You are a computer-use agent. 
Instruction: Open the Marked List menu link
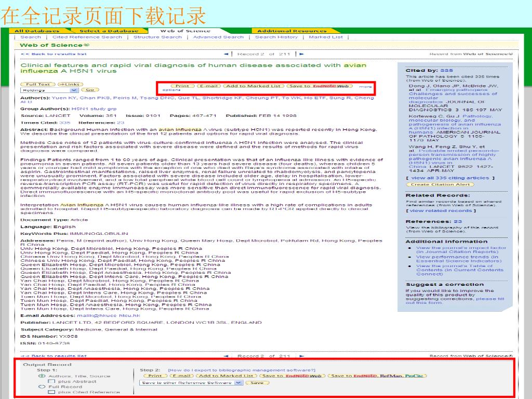[326, 37]
